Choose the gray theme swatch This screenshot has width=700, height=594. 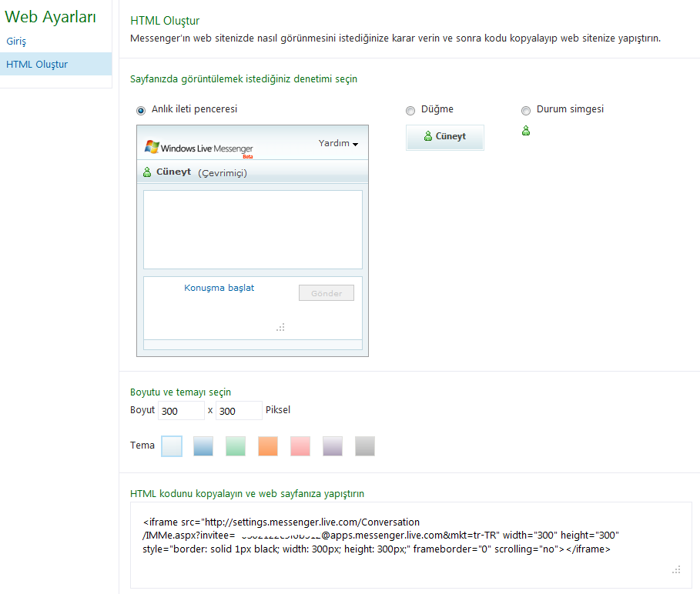click(x=365, y=446)
